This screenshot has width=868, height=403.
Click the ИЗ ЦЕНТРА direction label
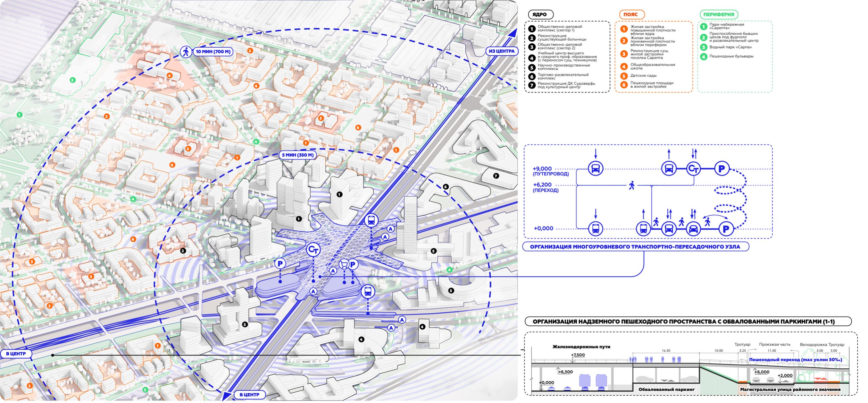pos(501,51)
